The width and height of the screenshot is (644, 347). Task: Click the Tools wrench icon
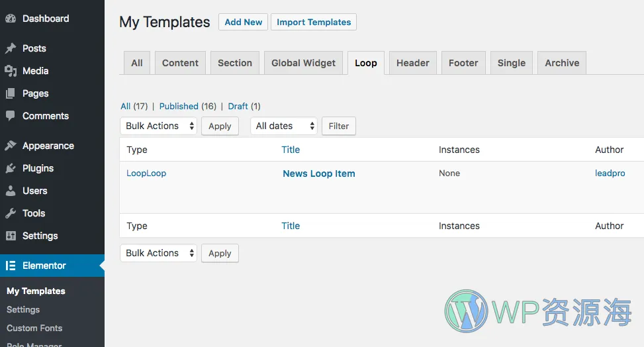[11, 213]
